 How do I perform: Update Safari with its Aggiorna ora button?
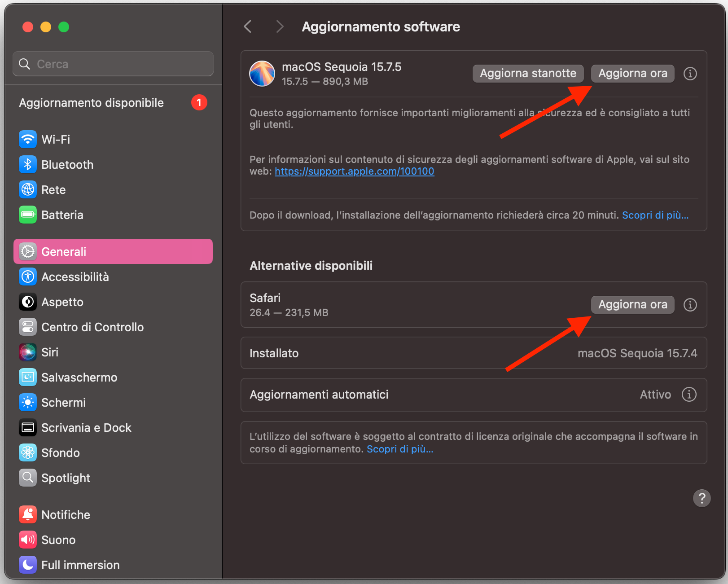[x=632, y=304]
